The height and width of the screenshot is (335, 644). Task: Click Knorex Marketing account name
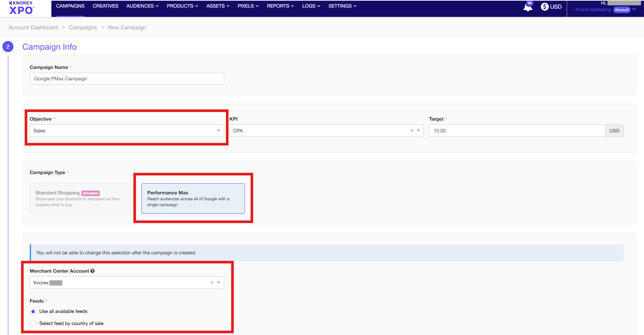(x=593, y=10)
